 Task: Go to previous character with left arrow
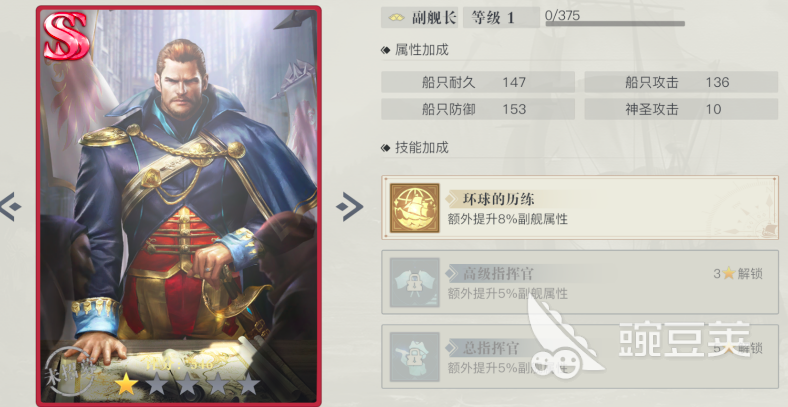coord(11,206)
